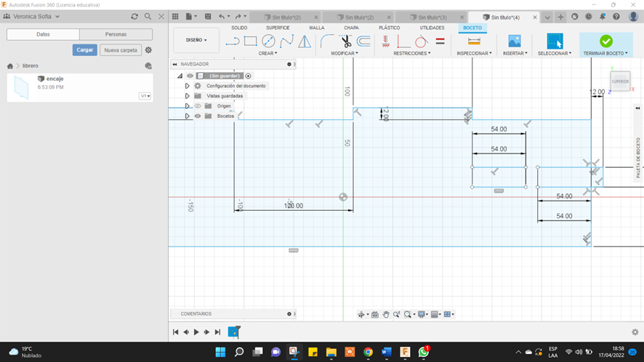Apply the Horizontal/Vertical constraint
The height and width of the screenshot is (362, 644).
(386, 41)
